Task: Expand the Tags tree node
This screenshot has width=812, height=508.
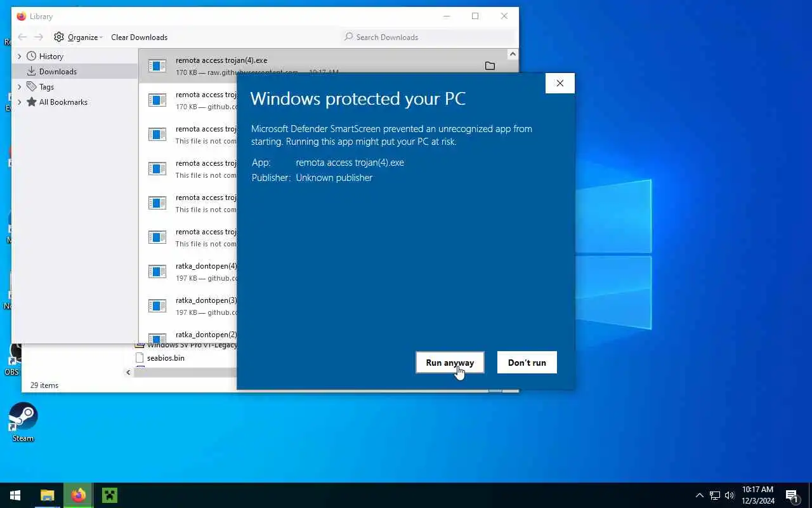Action: click(x=19, y=86)
